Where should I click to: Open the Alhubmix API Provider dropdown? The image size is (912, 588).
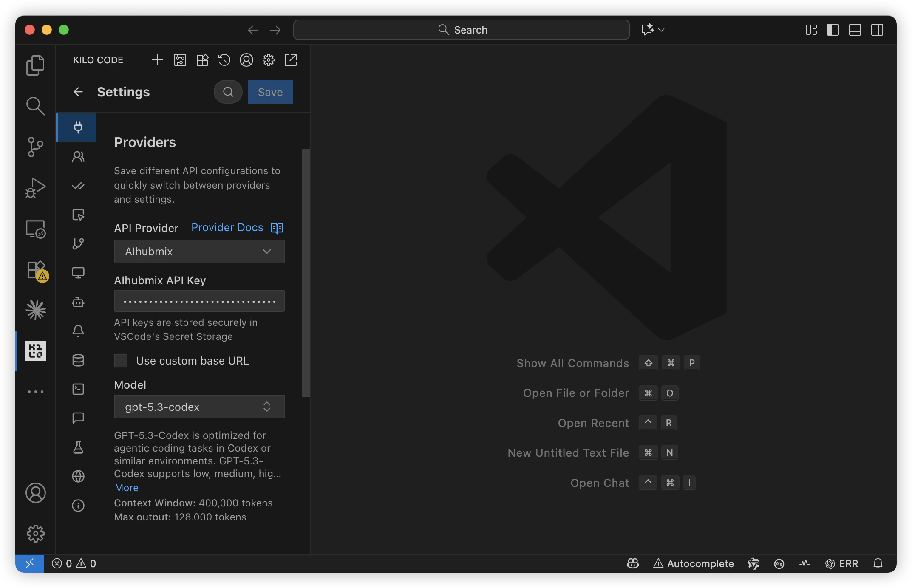(199, 252)
